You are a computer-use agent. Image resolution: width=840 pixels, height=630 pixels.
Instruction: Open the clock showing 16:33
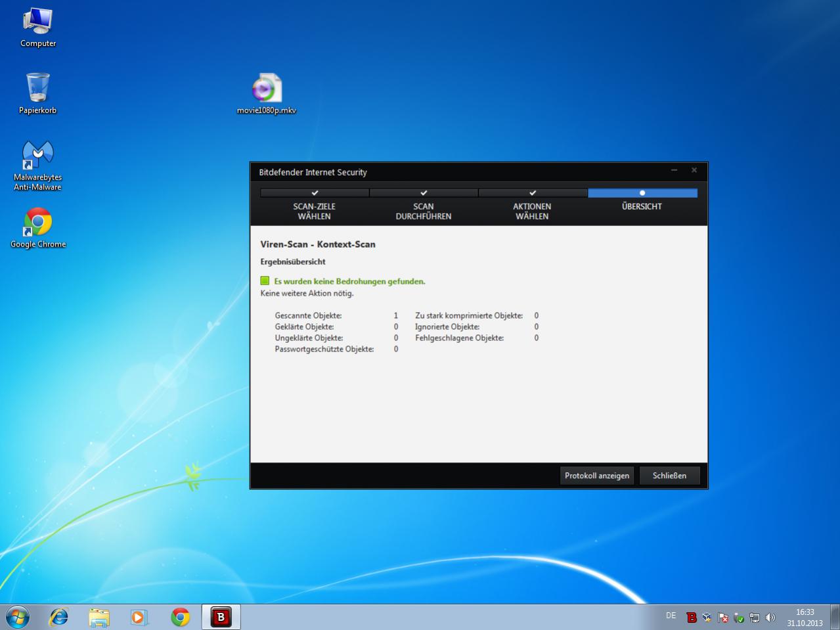(805, 618)
